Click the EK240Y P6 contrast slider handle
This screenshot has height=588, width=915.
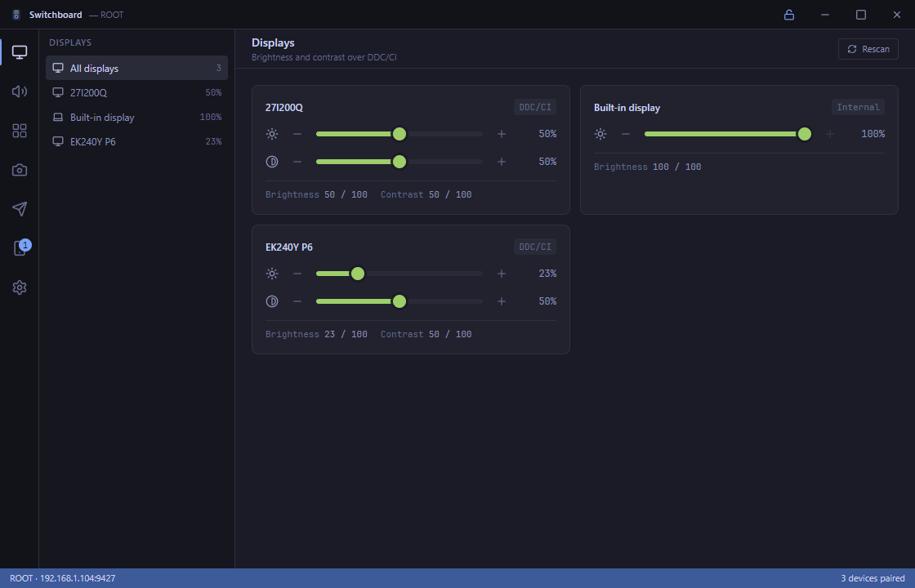point(399,301)
